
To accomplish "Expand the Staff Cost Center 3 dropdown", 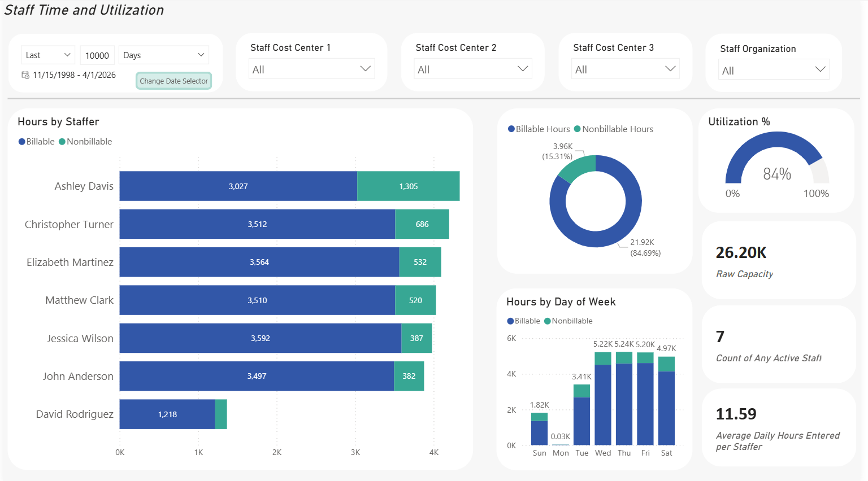I will (626, 69).
